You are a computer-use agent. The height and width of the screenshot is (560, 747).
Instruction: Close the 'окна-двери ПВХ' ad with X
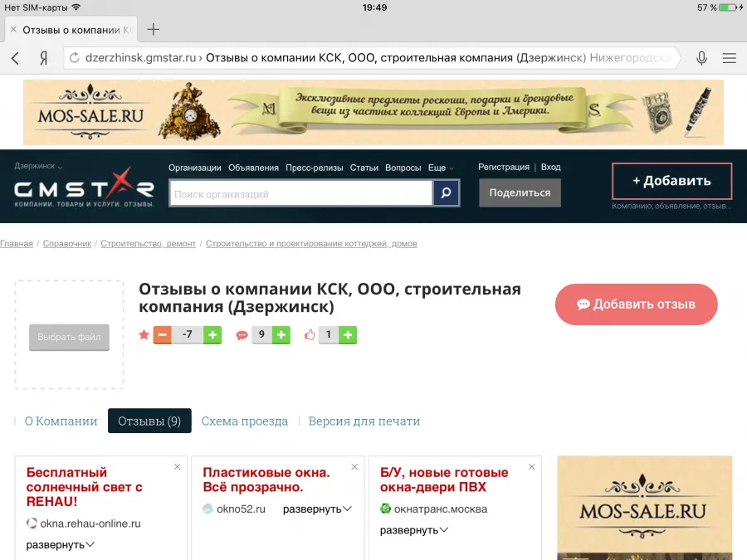532,466
